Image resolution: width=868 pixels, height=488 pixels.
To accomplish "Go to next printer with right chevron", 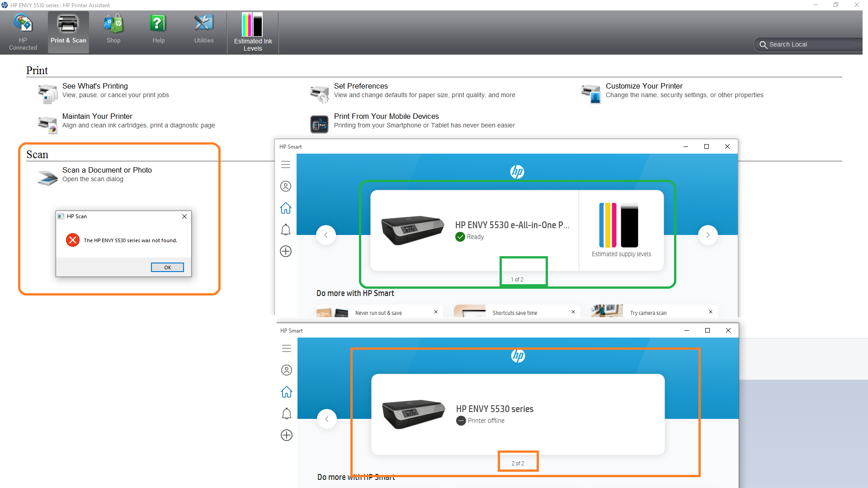I will [x=708, y=235].
